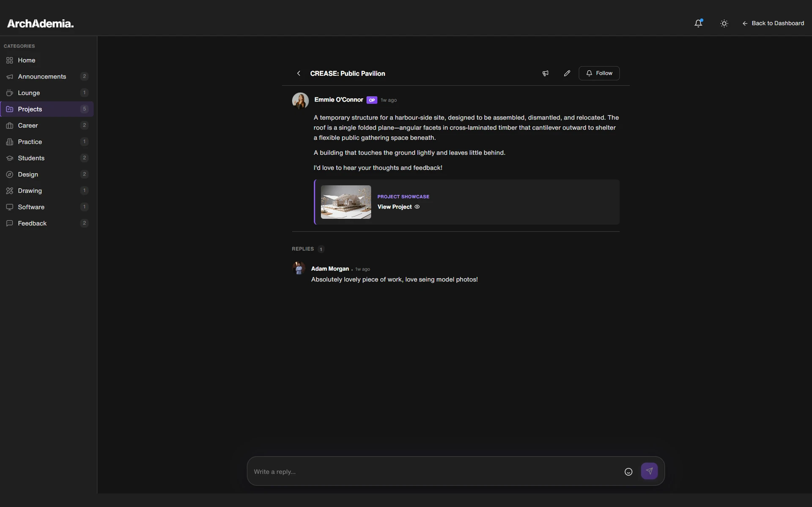Select the Lounge category
The width and height of the screenshot is (812, 507).
click(x=29, y=93)
